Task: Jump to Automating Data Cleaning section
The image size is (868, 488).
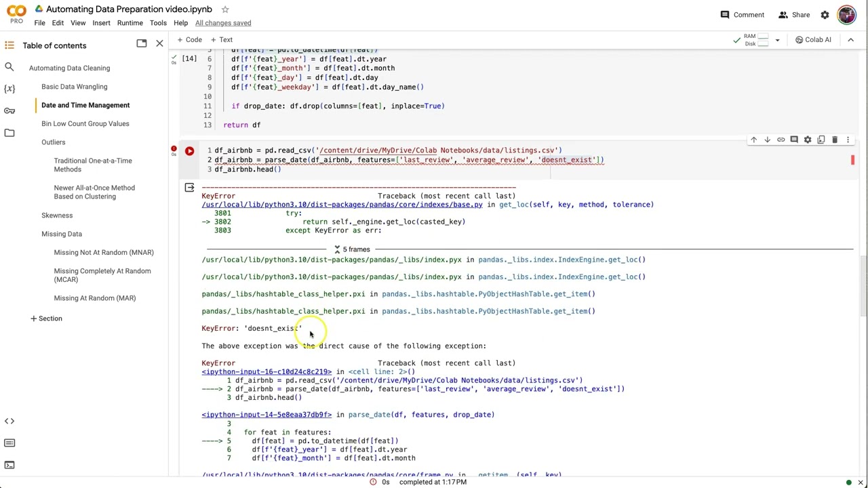Action: 69,68
